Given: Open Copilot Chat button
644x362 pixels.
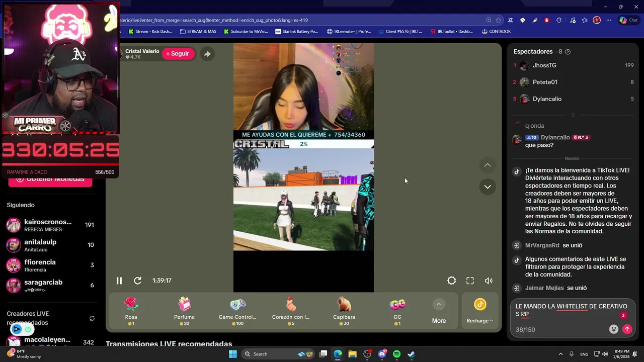Looking at the screenshot, I should pos(629,20).
